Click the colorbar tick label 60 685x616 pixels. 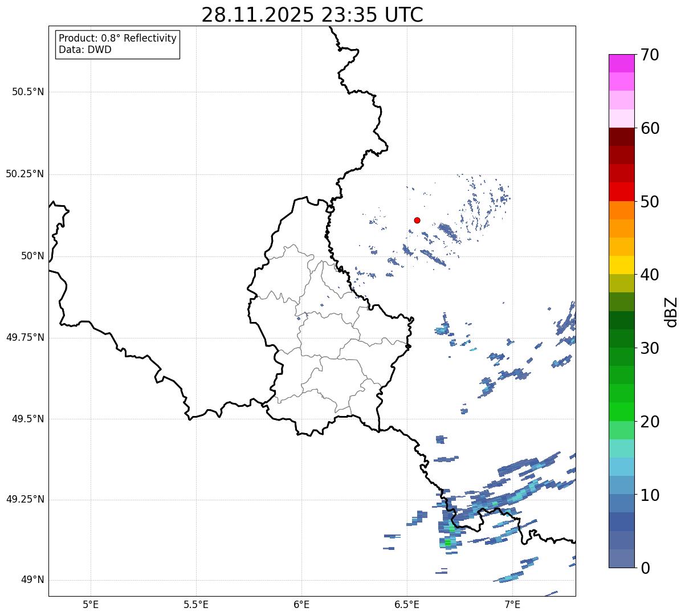pos(650,128)
